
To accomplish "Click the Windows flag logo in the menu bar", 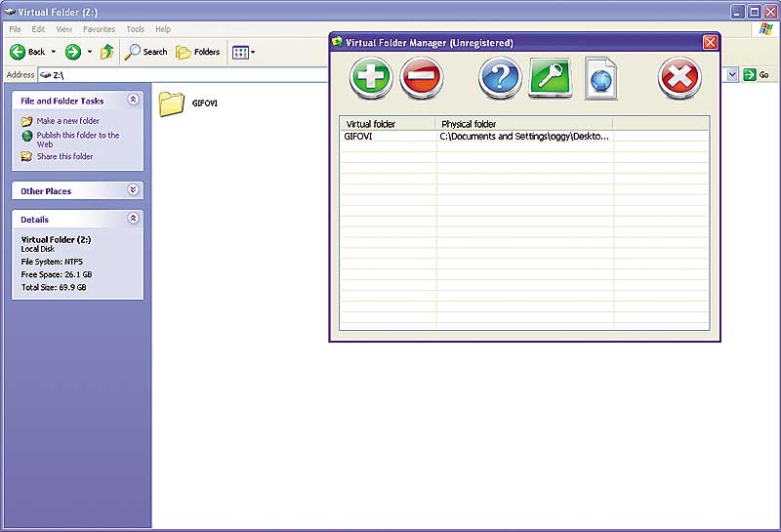I will pyautogui.click(x=765, y=29).
